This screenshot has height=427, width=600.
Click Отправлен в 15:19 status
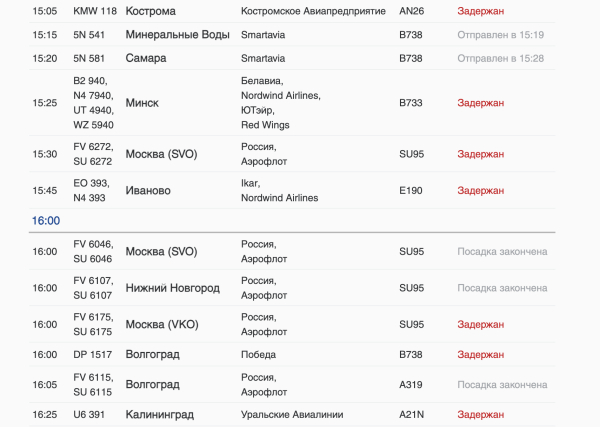(x=501, y=35)
